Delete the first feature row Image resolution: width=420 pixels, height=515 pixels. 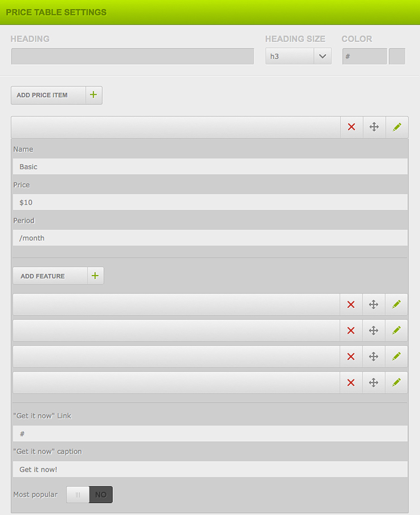tap(351, 304)
